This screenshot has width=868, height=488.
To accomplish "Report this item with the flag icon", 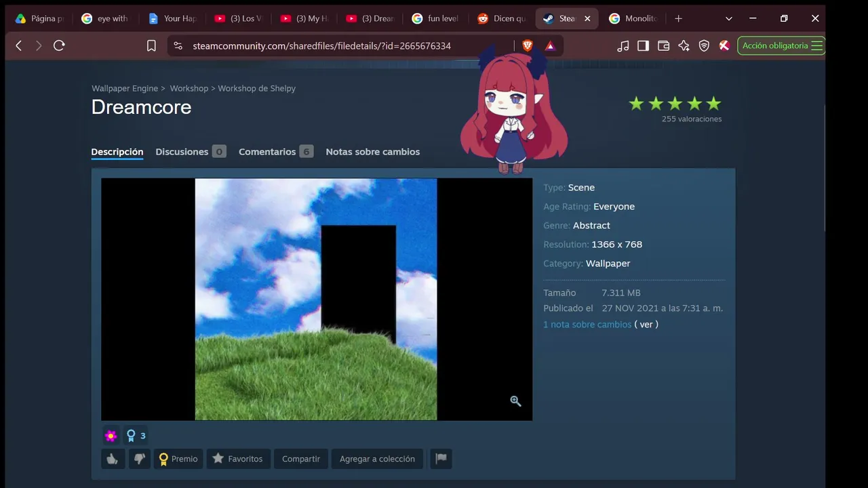I will coord(441,459).
